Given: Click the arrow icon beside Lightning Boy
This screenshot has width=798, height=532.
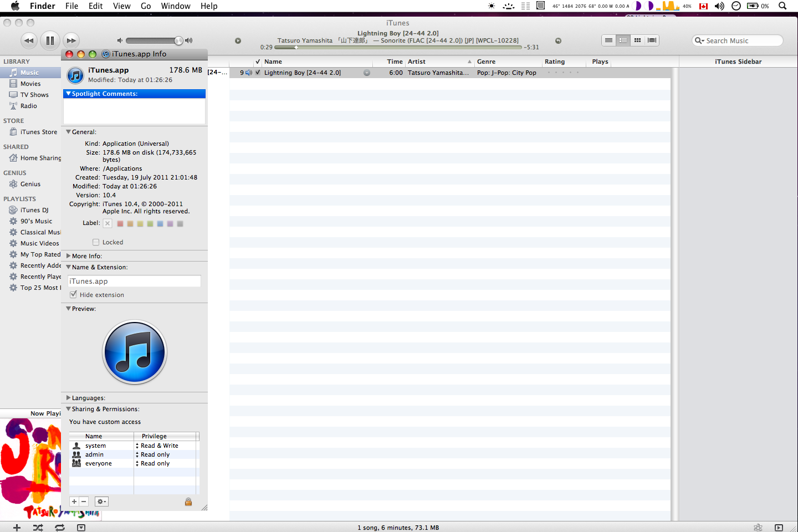Looking at the screenshot, I should click(367, 73).
